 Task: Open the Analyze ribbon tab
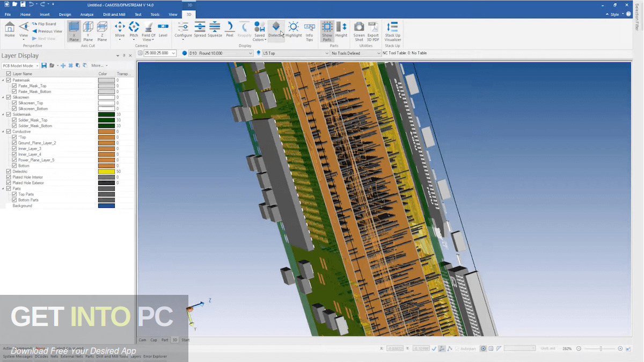tap(86, 15)
